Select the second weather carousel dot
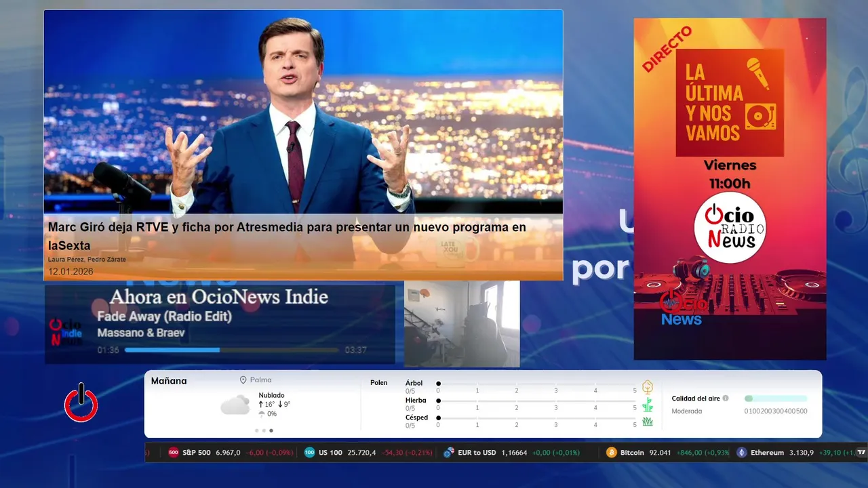The image size is (868, 488). click(x=264, y=430)
